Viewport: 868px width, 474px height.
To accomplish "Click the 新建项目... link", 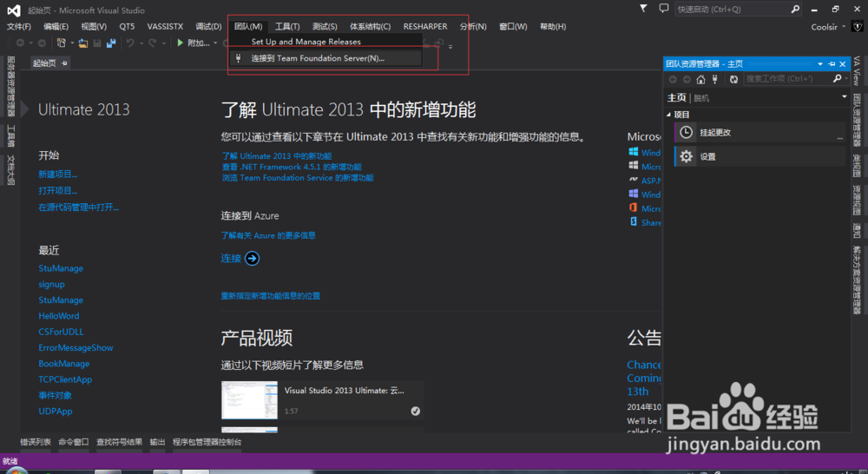I will pyautogui.click(x=57, y=174).
